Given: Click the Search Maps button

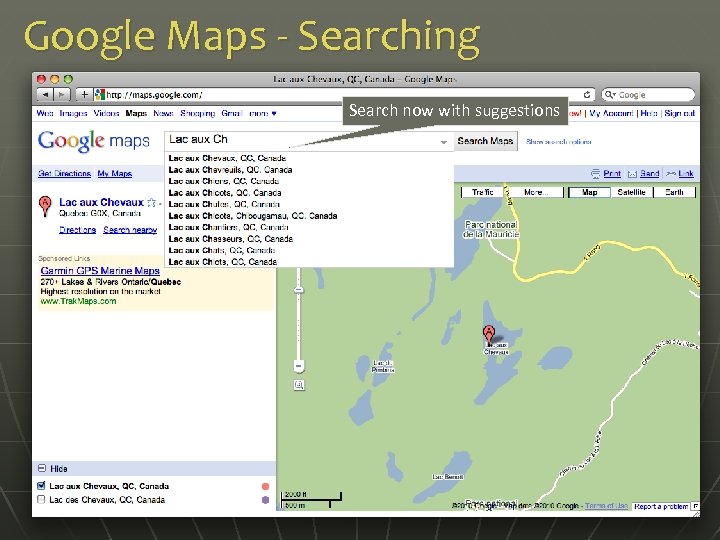Looking at the screenshot, I should pyautogui.click(x=485, y=141).
